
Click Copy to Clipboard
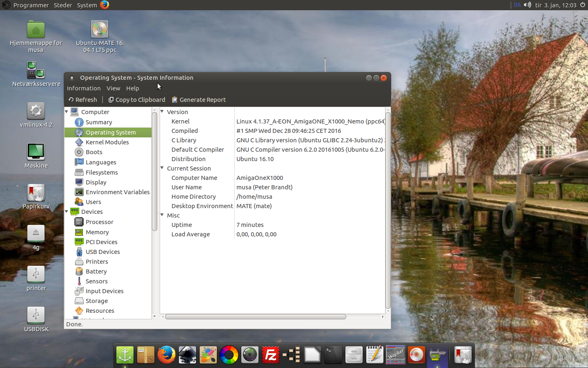point(137,100)
